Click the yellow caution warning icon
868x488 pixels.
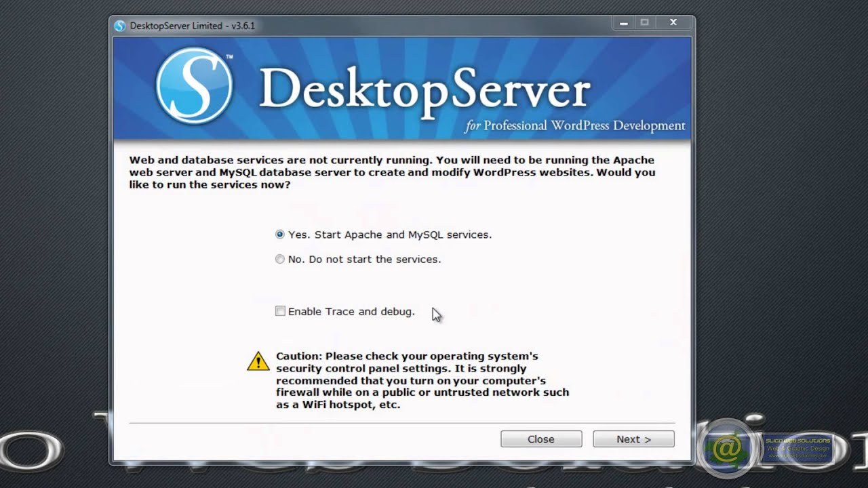tap(258, 361)
